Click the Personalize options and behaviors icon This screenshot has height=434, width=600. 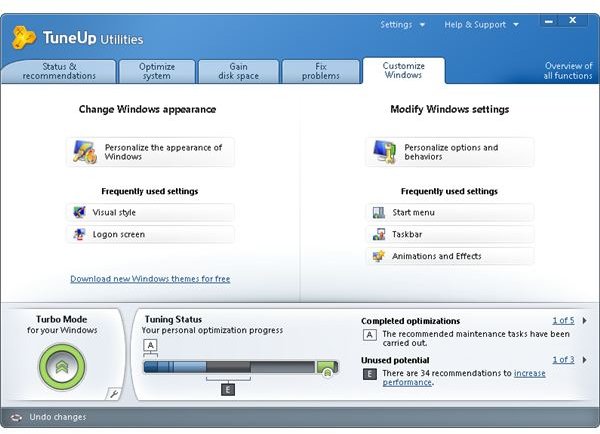(x=385, y=152)
